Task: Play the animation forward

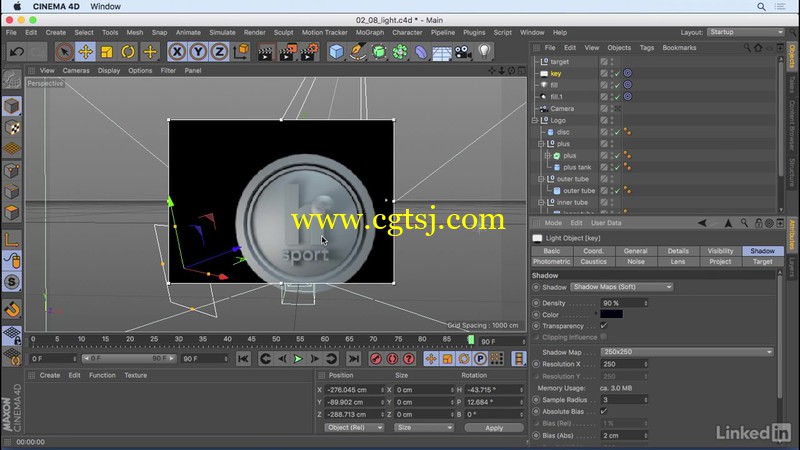Action: click(x=298, y=359)
